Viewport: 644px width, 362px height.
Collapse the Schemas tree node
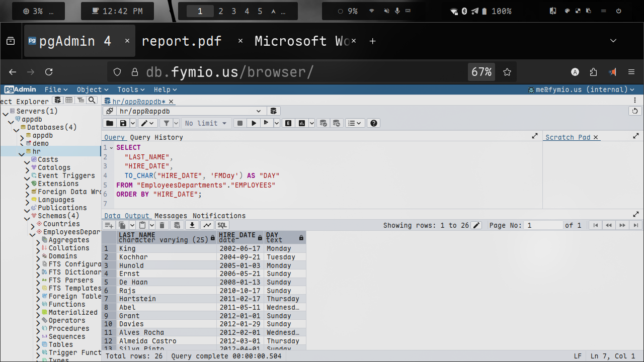(x=28, y=216)
